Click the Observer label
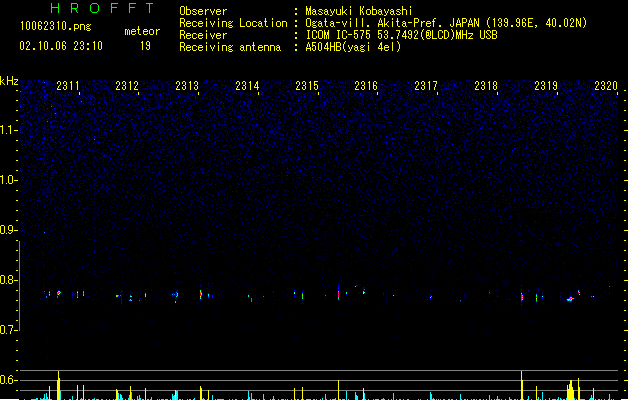This screenshot has height=400, width=629. [x=203, y=11]
